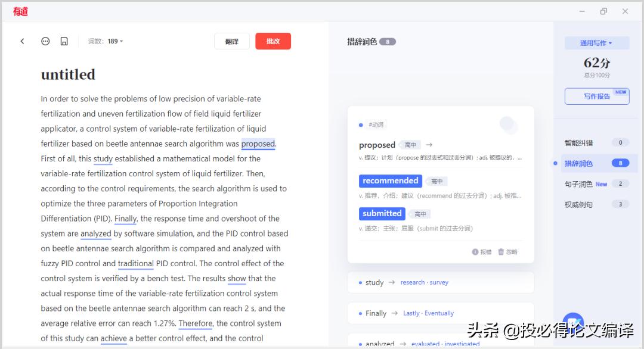Viewport: 644px width, 349px height.
Task: Click the red 批改 correction button
Action: 273,41
